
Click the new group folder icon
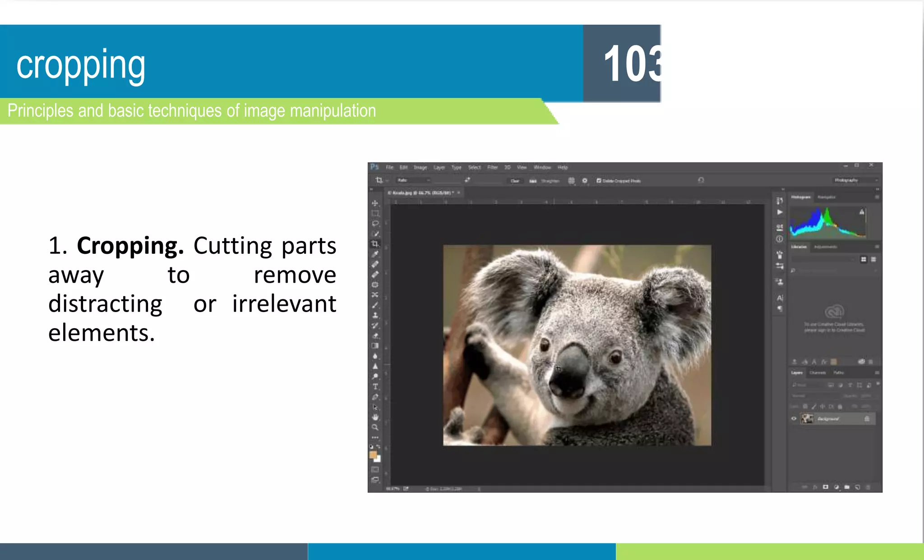[x=847, y=487]
